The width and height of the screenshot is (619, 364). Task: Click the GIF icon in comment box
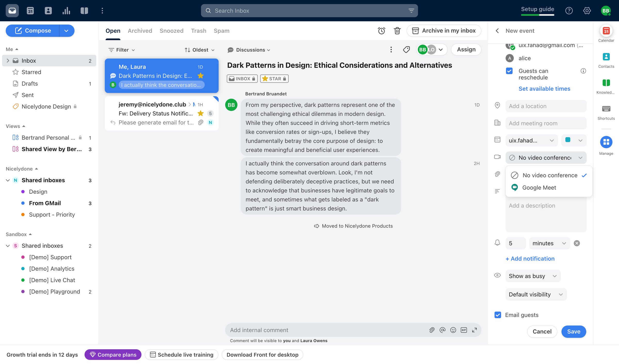pyautogui.click(x=464, y=330)
